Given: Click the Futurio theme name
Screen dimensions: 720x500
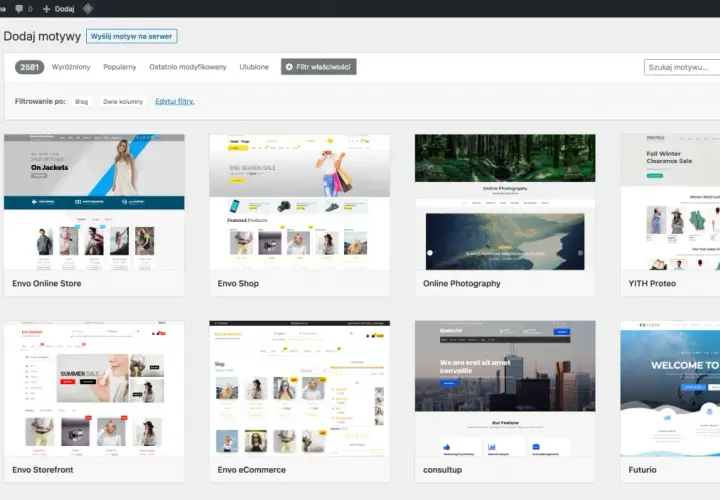Looking at the screenshot, I should coord(642,470).
